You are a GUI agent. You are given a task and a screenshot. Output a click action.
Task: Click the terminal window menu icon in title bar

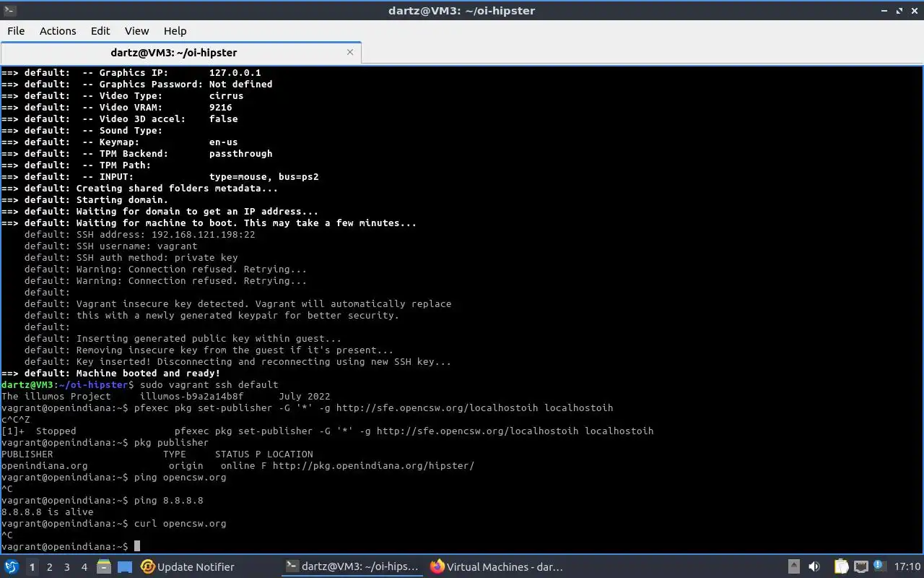point(9,10)
